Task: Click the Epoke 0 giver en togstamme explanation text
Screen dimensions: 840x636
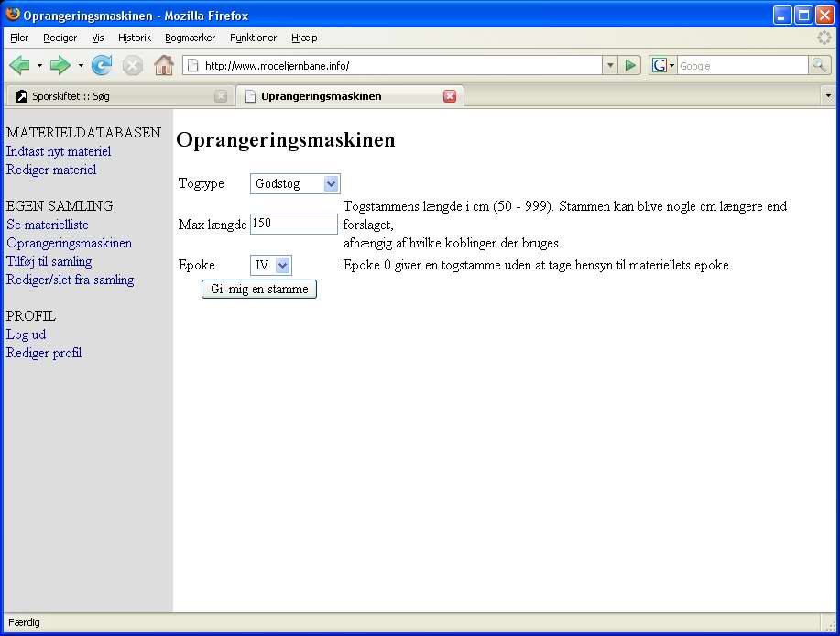Action: tap(538, 265)
